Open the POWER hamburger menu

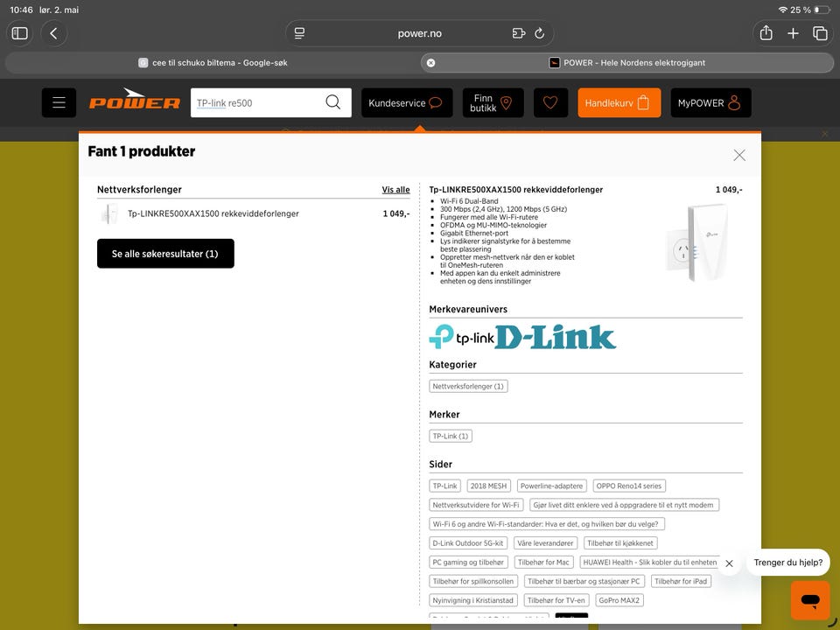pos(59,102)
